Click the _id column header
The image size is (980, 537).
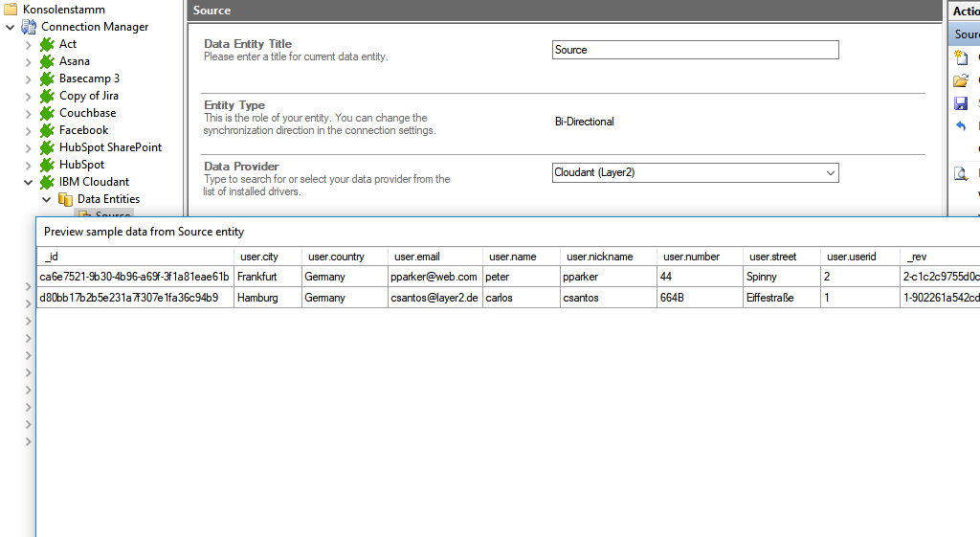(x=134, y=257)
